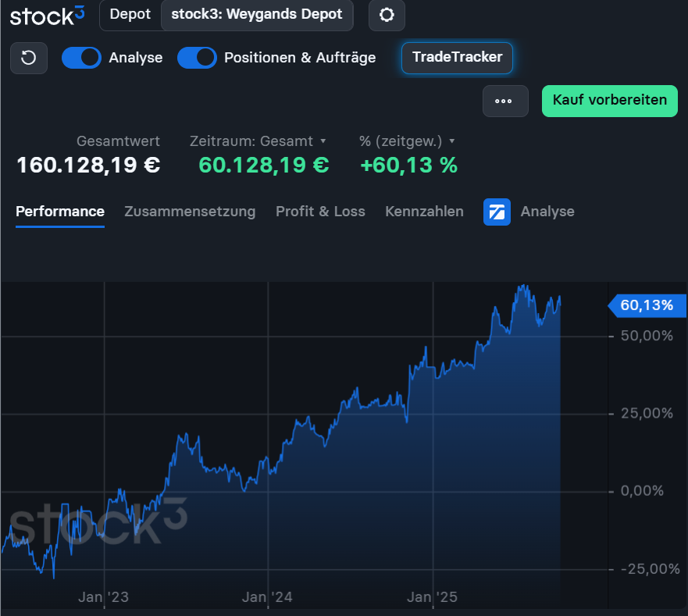The height and width of the screenshot is (616, 688).
Task: Click the 60,13% value marker on chart
Action: click(x=646, y=305)
